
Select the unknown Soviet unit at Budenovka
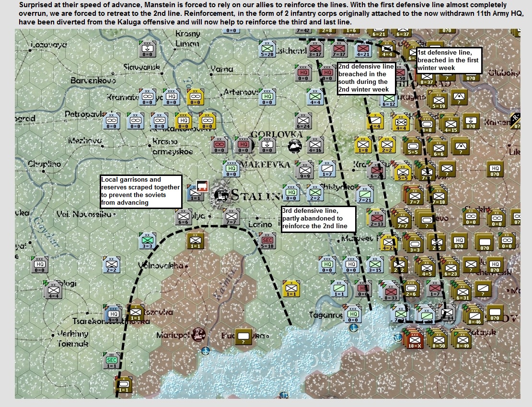coord(243,337)
